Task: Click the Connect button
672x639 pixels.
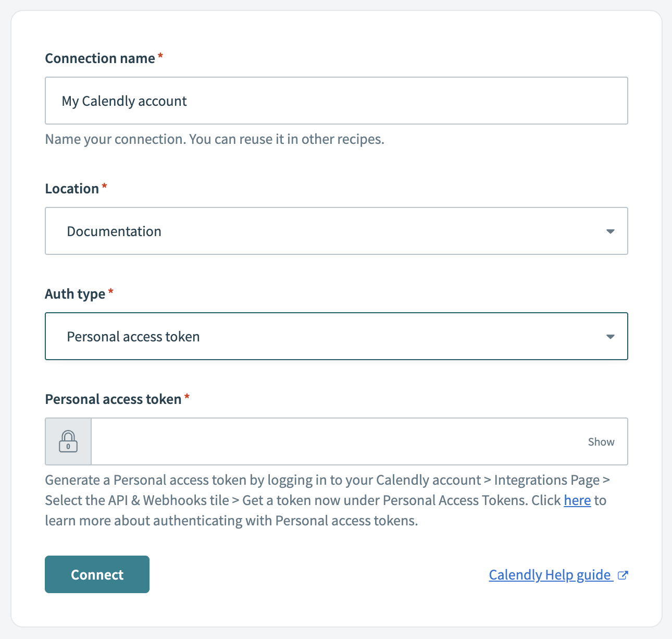Action: [x=97, y=574]
